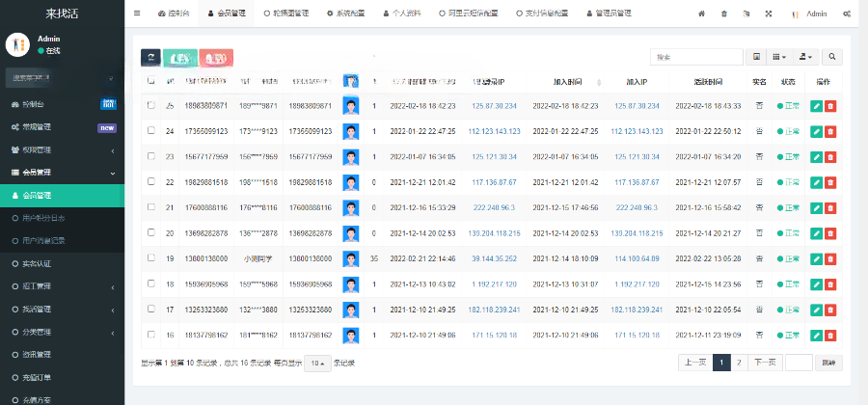This screenshot has height=405, width=868.
Task: Open the column grid dropdown
Action: pos(779,57)
